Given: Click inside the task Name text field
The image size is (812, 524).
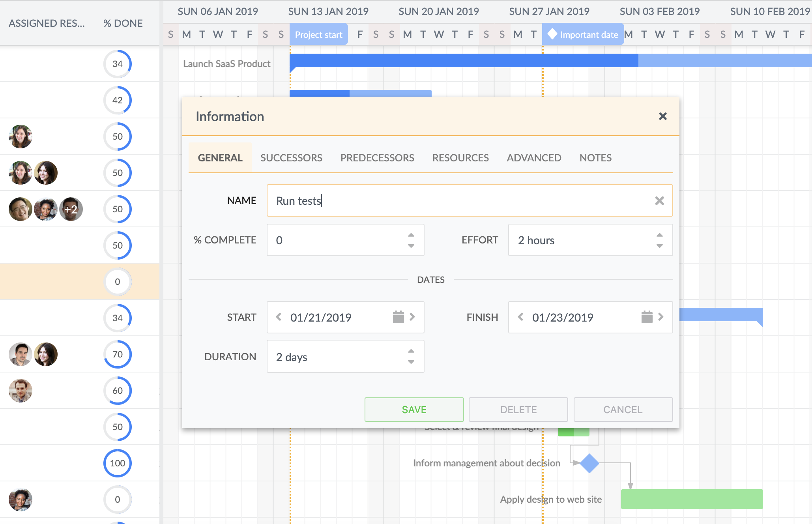Looking at the screenshot, I should tap(434, 200).
